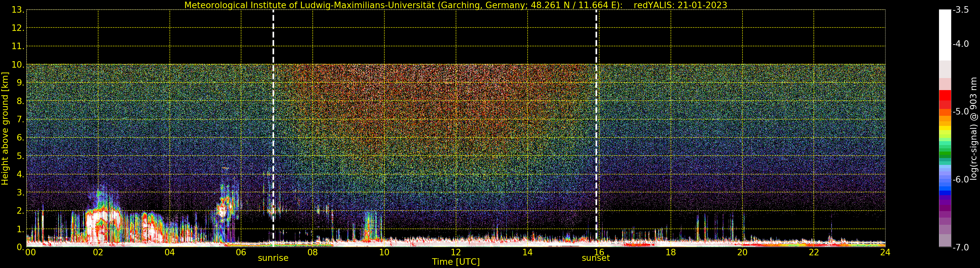Viewport: 980px width, 268px height.
Task: Pick the purple band near the colorbar bottom
Action: pyautogui.click(x=945, y=208)
